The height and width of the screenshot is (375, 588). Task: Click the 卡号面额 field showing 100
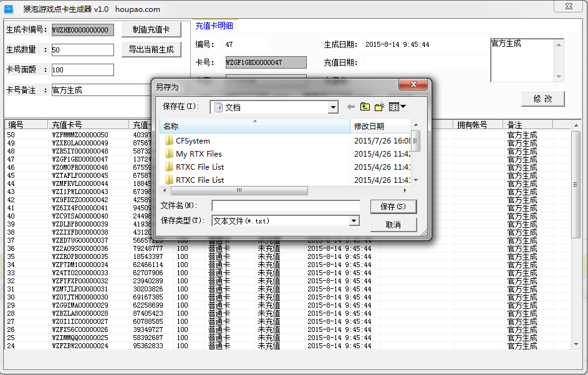pyautogui.click(x=83, y=70)
